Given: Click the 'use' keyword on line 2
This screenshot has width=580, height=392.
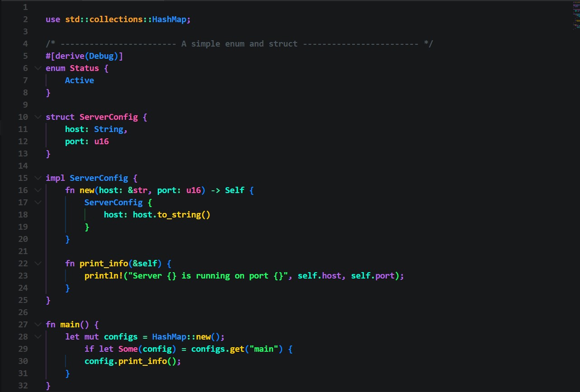Looking at the screenshot, I should pyautogui.click(x=53, y=19).
